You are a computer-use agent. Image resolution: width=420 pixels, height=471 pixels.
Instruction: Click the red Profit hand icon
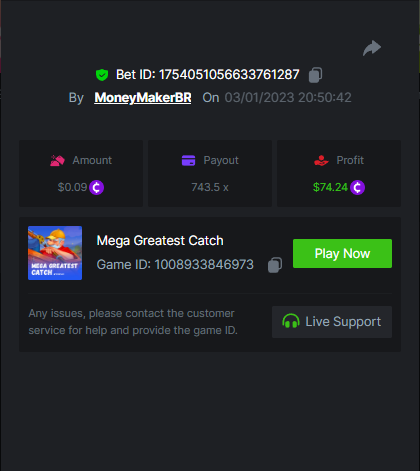click(x=321, y=161)
